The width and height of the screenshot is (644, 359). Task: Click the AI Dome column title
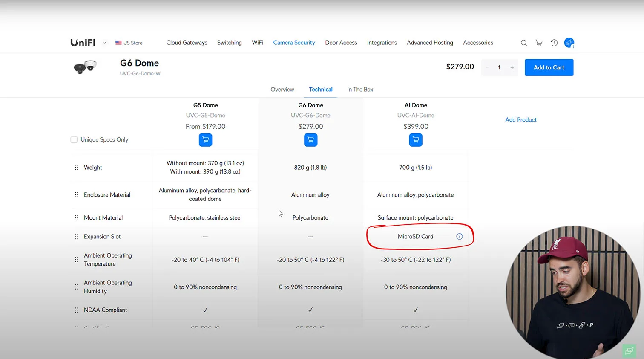click(416, 105)
